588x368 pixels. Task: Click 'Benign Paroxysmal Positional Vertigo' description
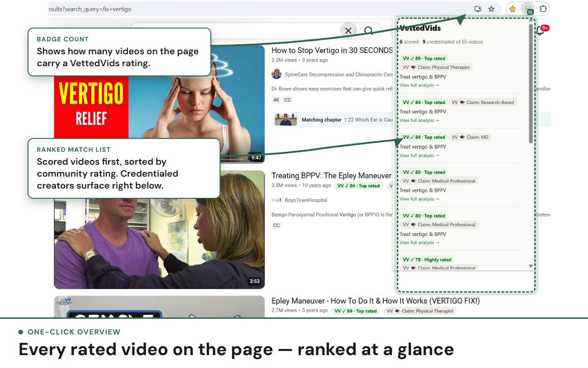pos(333,215)
